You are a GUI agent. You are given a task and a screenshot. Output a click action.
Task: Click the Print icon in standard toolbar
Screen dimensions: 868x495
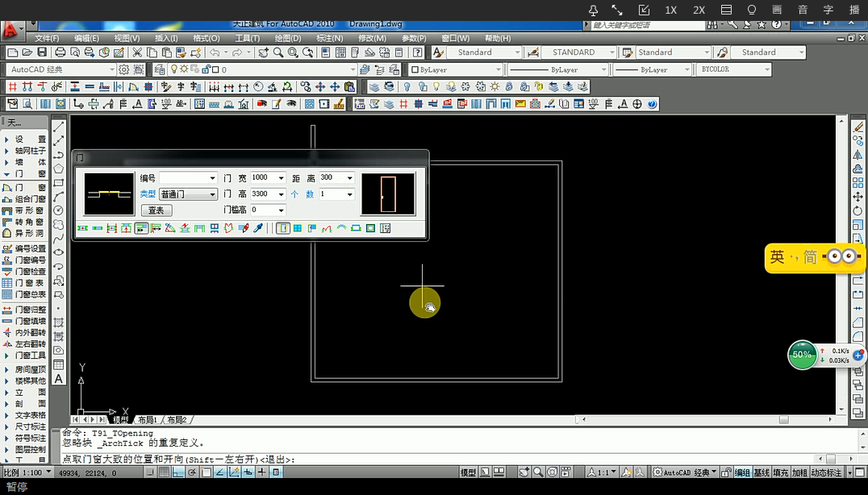point(61,52)
